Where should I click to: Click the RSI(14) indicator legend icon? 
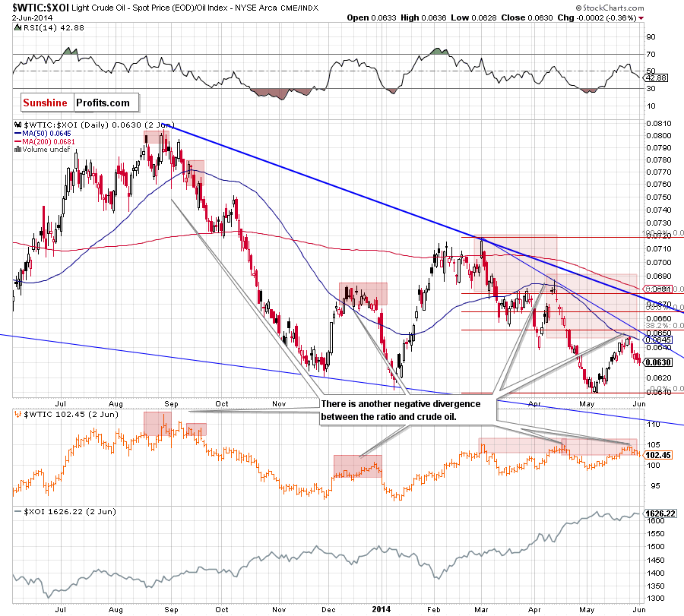[x=17, y=28]
